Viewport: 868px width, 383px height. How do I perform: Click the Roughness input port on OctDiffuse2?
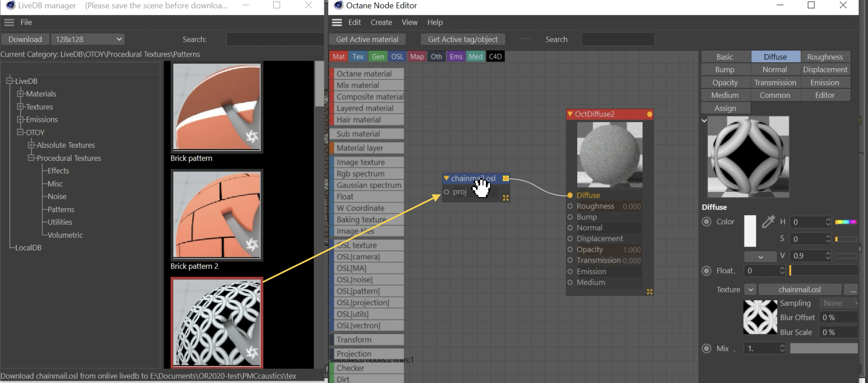(x=570, y=206)
